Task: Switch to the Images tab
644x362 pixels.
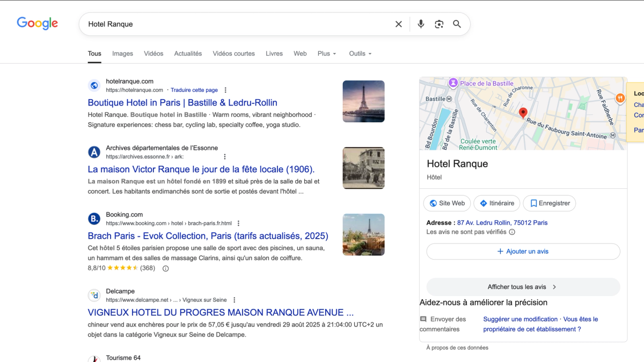Action: pos(122,53)
